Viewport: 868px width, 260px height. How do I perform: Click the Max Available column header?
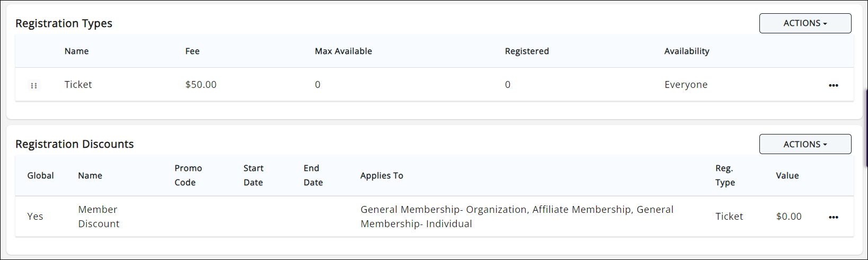pos(343,51)
